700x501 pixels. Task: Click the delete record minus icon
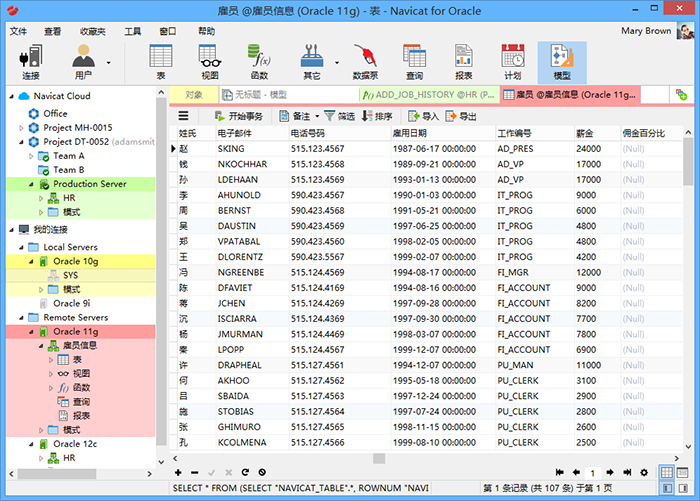[x=195, y=472]
